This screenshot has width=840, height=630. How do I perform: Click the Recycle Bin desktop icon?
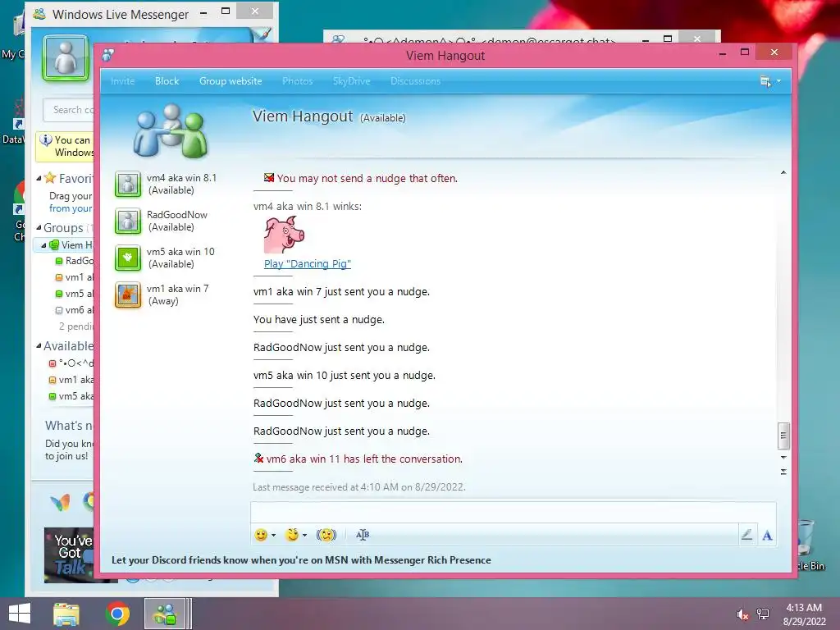809,544
